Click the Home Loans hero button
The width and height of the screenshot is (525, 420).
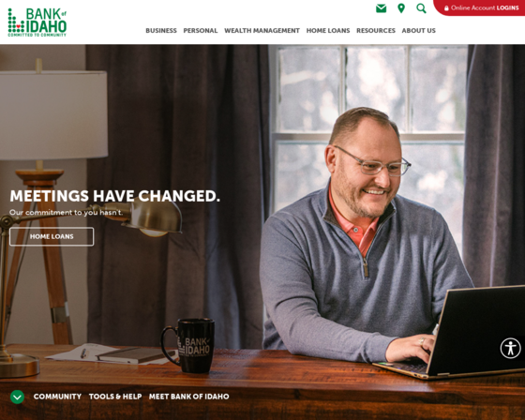(52, 236)
